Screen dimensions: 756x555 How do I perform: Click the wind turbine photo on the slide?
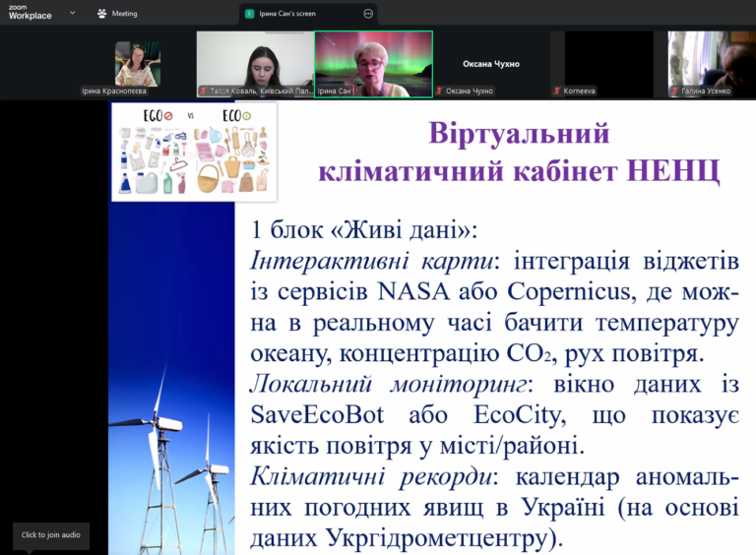(x=171, y=378)
